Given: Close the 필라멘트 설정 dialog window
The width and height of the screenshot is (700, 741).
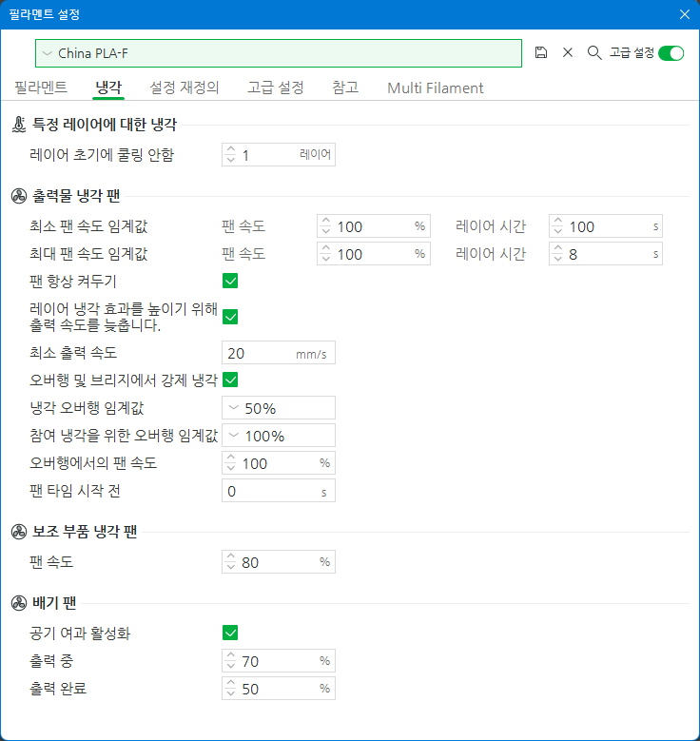Looking at the screenshot, I should 685,14.
